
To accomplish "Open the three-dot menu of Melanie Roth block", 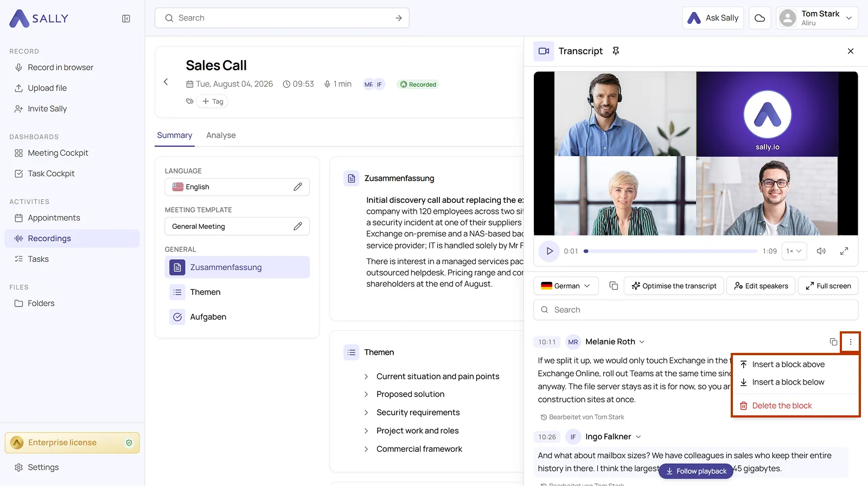I will pyautogui.click(x=851, y=342).
